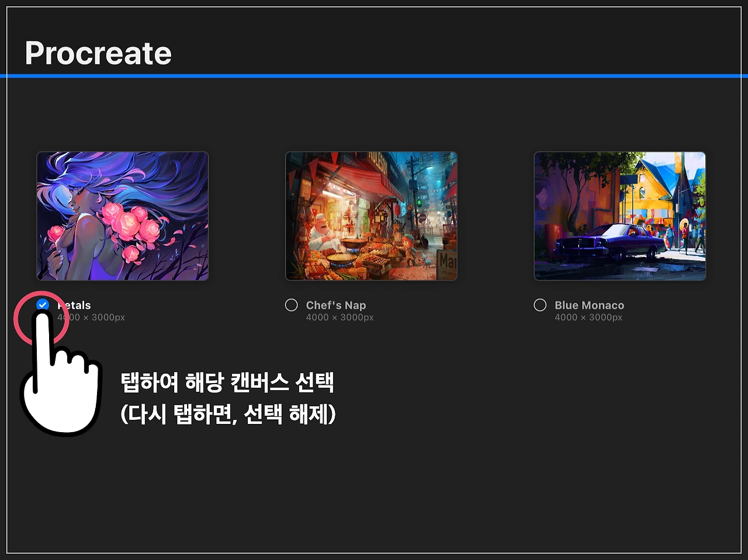
Task: Open the Blue Monaco car artwork thumbnail
Action: click(620, 216)
